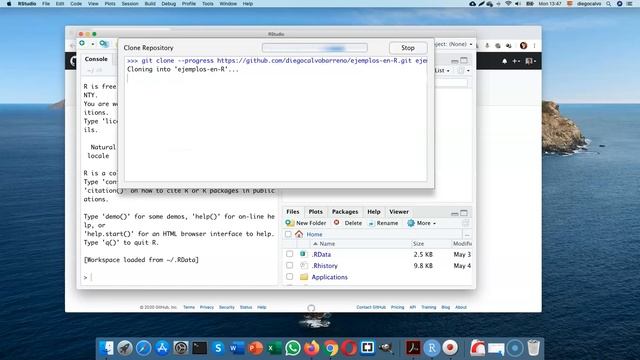Open the Trash in the Dock
Viewport: 640px width, 360px height.
coord(533,348)
